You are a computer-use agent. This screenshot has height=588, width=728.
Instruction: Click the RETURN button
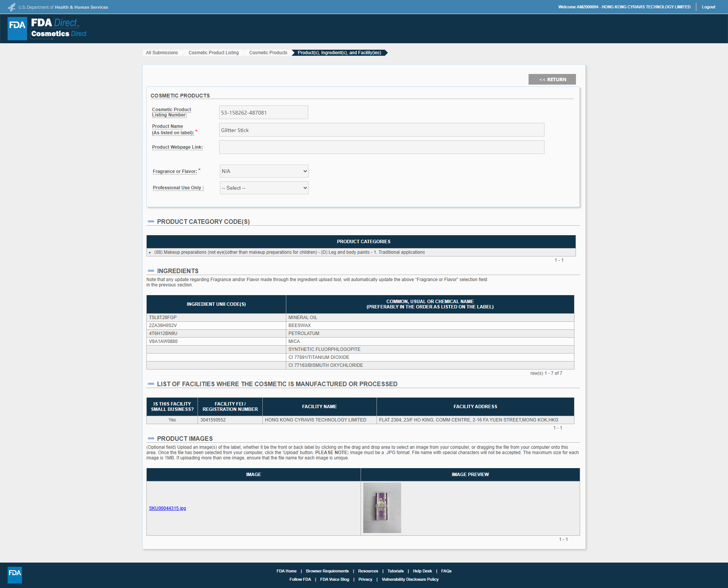pos(552,79)
